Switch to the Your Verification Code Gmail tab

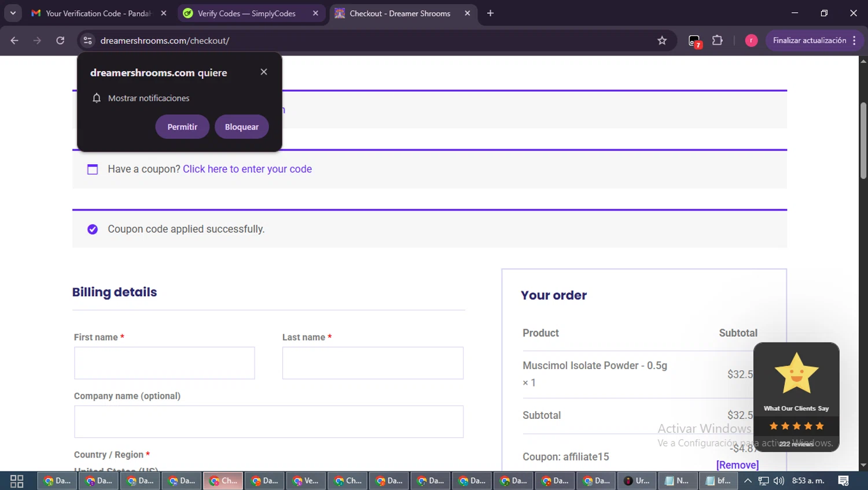pyautogui.click(x=98, y=13)
